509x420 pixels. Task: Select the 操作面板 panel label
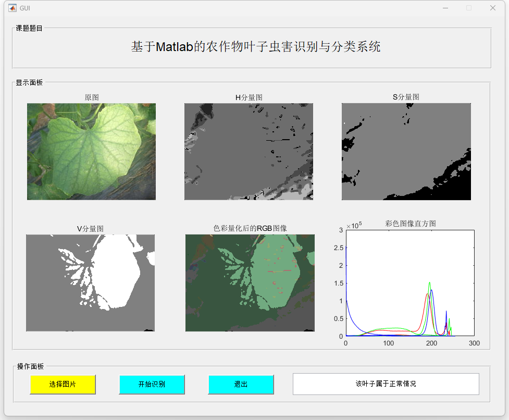(30, 366)
